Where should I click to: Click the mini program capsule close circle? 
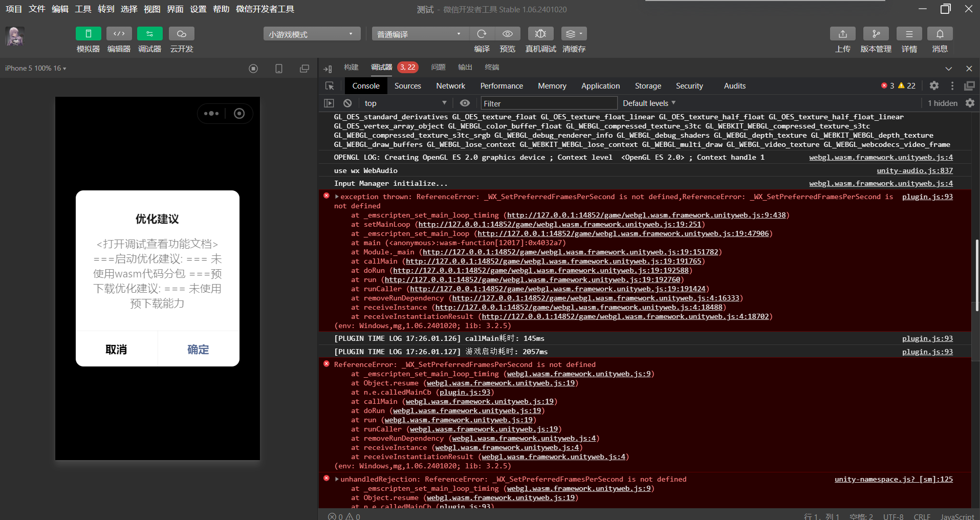pos(239,114)
